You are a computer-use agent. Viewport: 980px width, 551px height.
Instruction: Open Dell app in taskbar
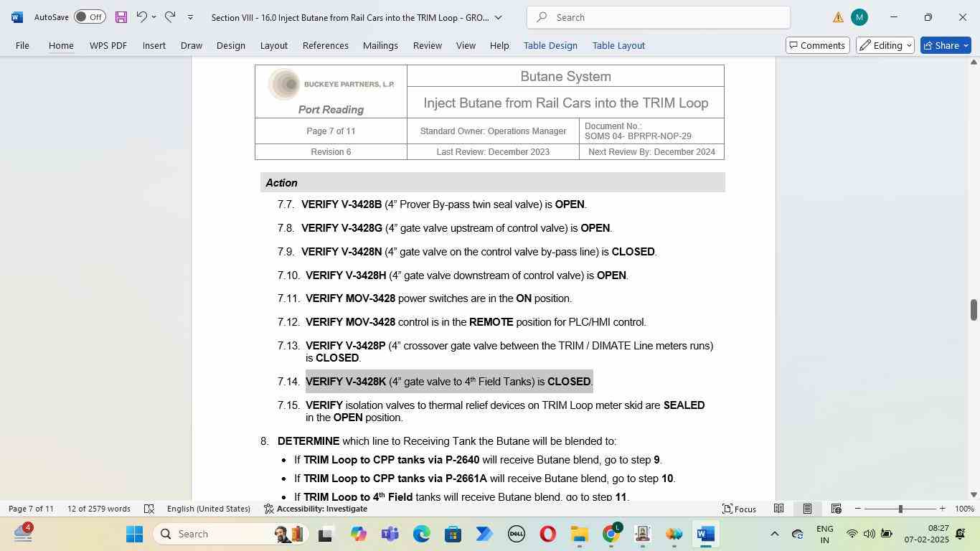coord(516,534)
